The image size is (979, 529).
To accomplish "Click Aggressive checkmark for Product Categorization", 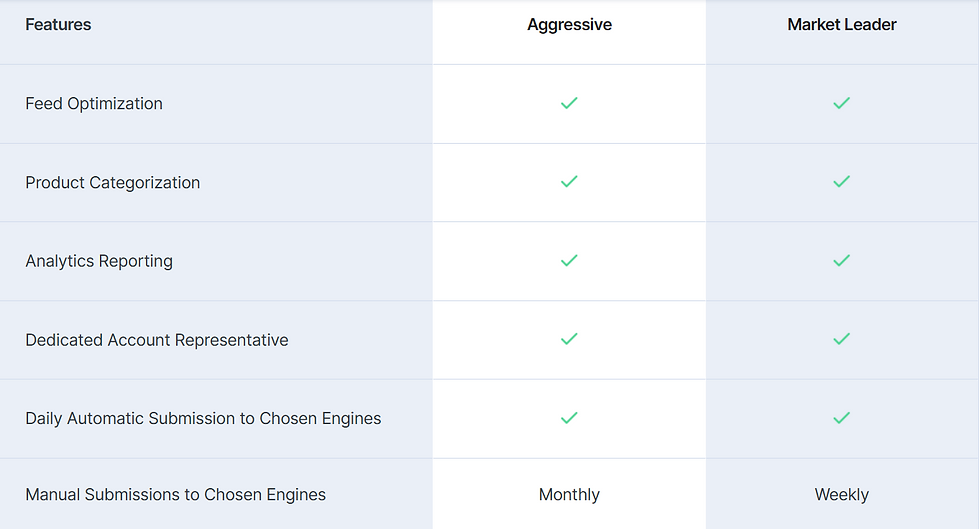I will [x=569, y=182].
